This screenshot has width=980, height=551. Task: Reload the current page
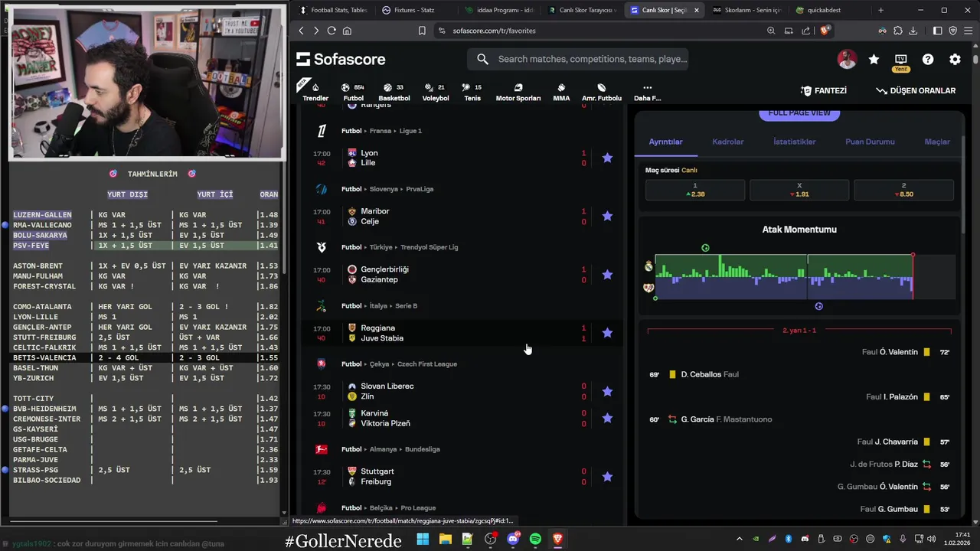coord(332,31)
